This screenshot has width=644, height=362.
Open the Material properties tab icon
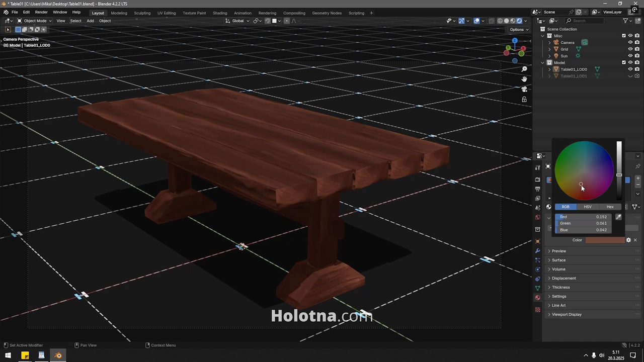(x=537, y=297)
